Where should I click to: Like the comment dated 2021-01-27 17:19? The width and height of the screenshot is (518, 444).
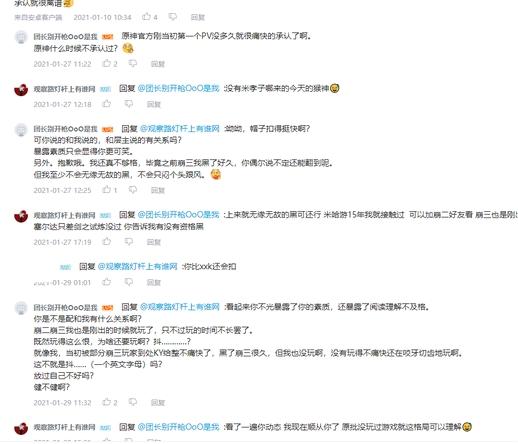[107, 242]
